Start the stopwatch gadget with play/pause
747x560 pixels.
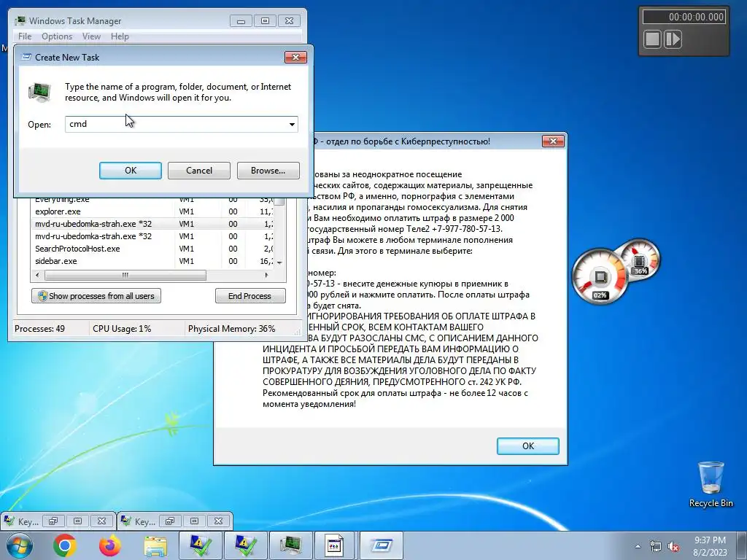tap(673, 39)
